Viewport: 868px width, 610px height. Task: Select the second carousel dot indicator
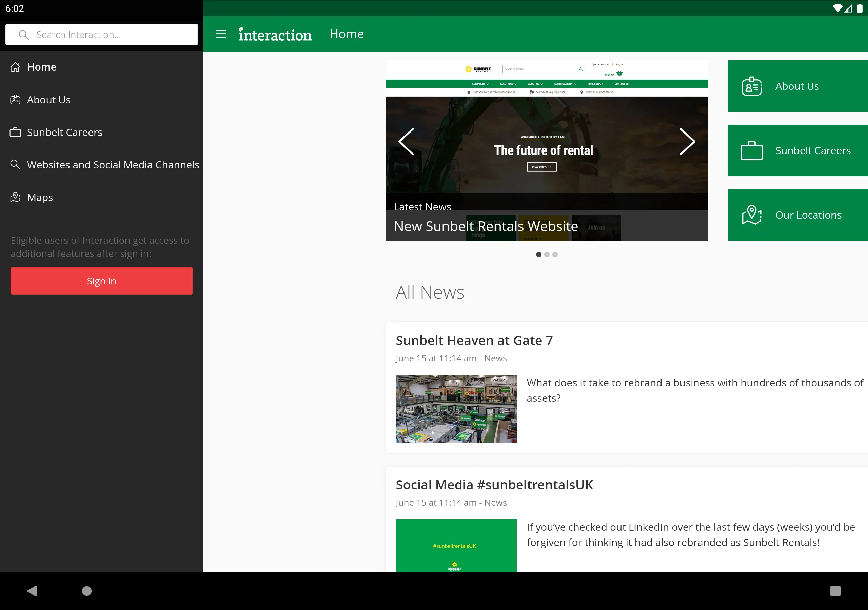click(x=547, y=255)
